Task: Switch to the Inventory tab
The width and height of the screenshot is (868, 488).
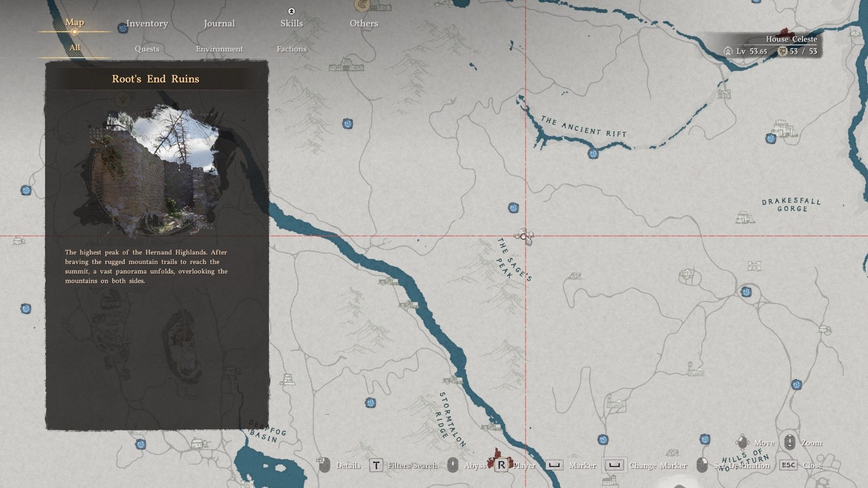Action: click(147, 23)
